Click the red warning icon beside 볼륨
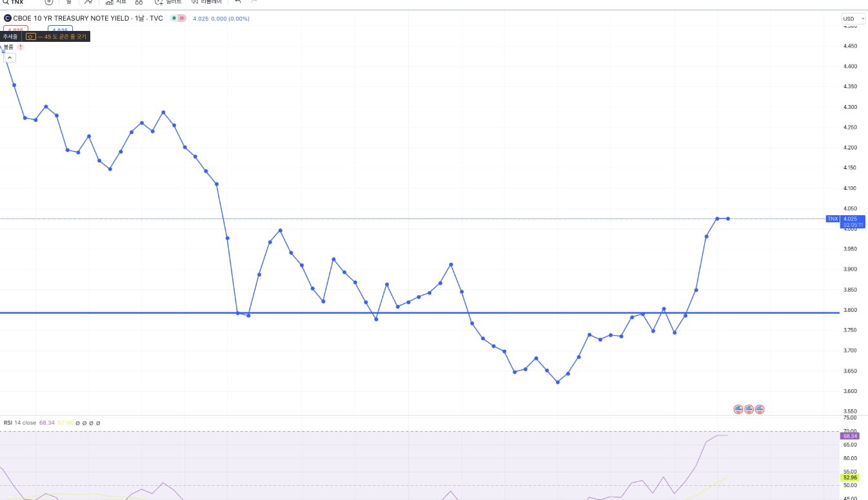868x500 pixels. coord(21,47)
